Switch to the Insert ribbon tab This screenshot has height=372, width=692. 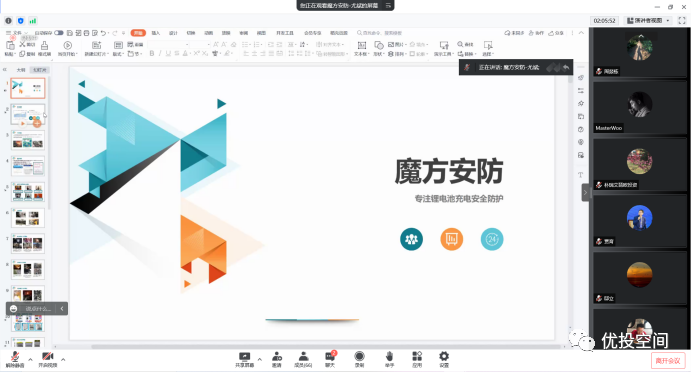pos(156,33)
